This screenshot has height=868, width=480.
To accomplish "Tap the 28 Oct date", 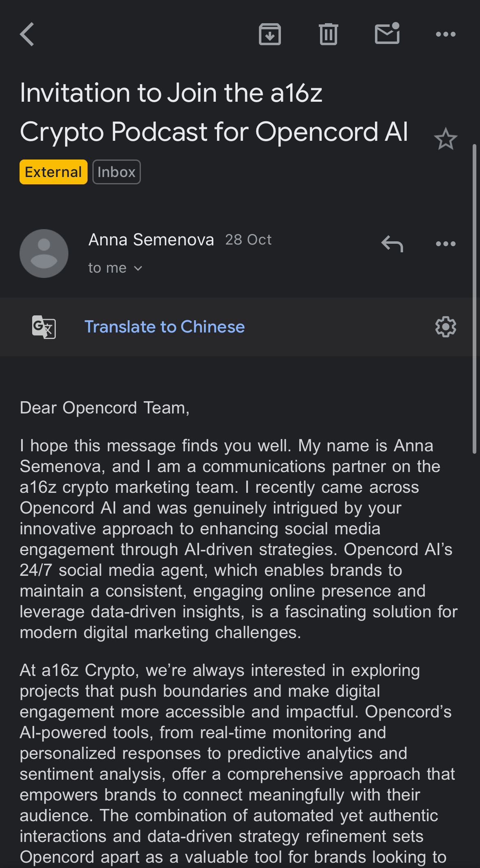I will click(x=248, y=240).
